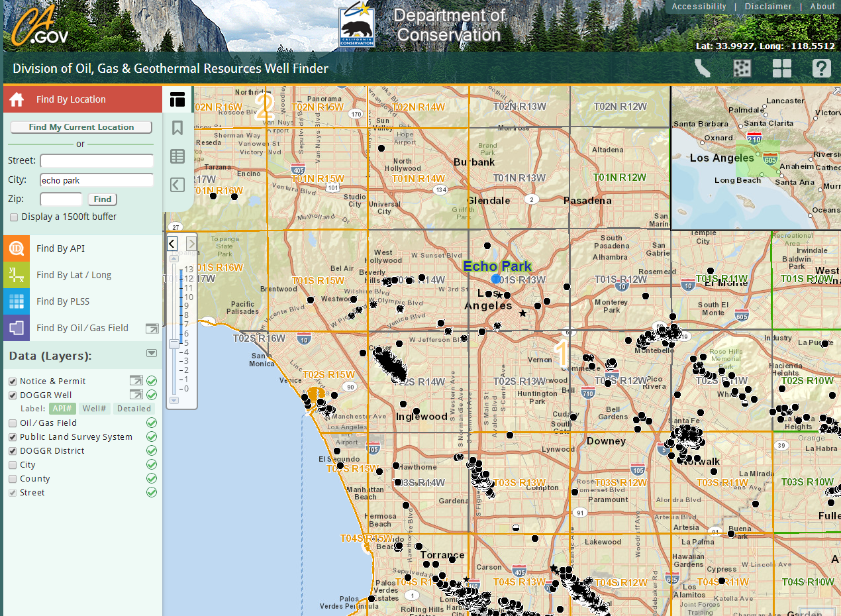Open the basemap gallery grid icon
Viewport: 841px width, 616px height.
(x=782, y=68)
